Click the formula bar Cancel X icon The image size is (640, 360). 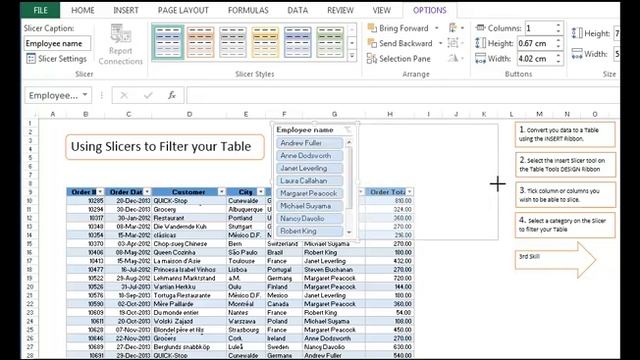(x=124, y=95)
